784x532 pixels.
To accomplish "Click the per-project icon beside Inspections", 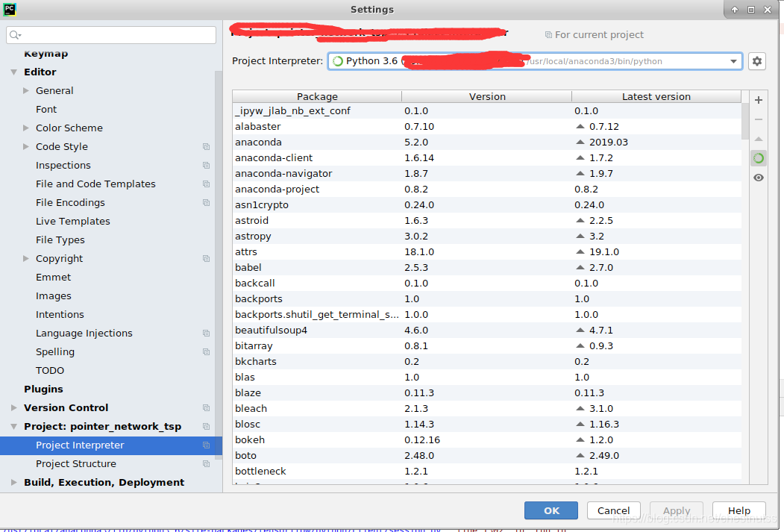I will coord(206,165).
